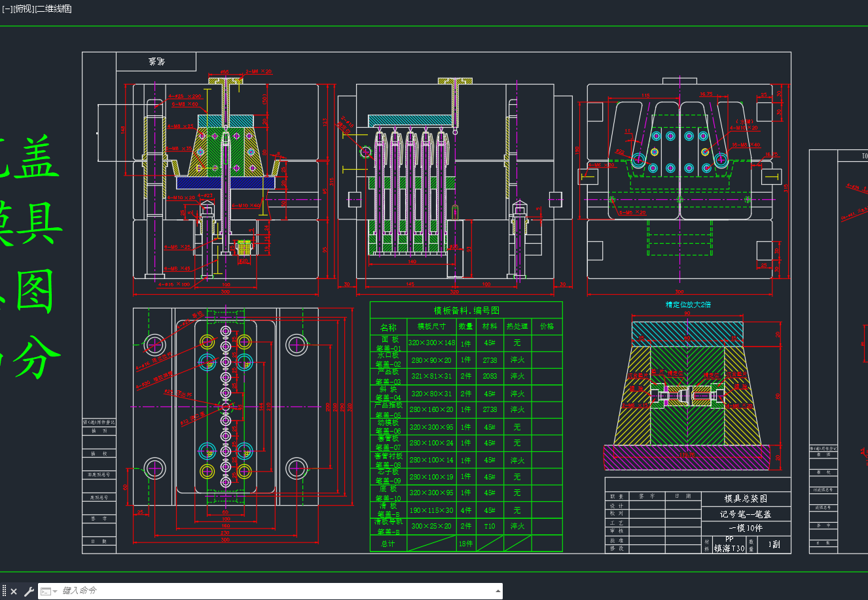Select the dimension text 320×80×31
The image size is (868, 600).
click(431, 394)
